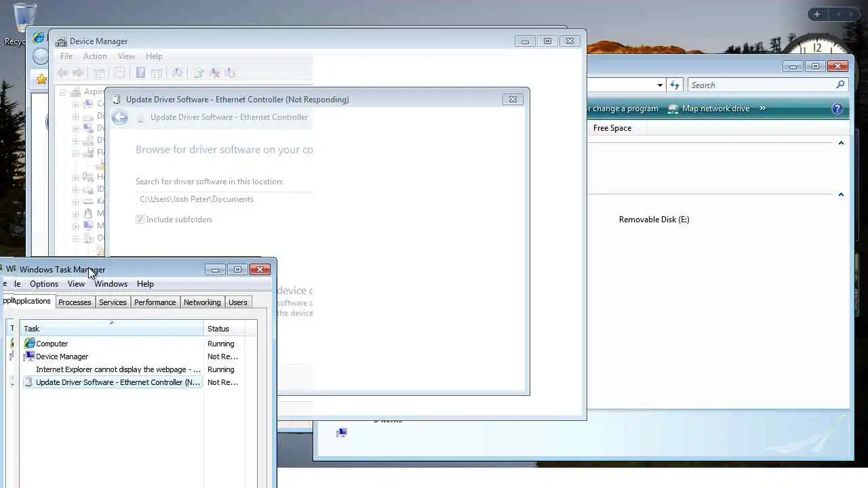Image resolution: width=868 pixels, height=488 pixels.
Task: Click the driver location path field
Action: click(224, 199)
